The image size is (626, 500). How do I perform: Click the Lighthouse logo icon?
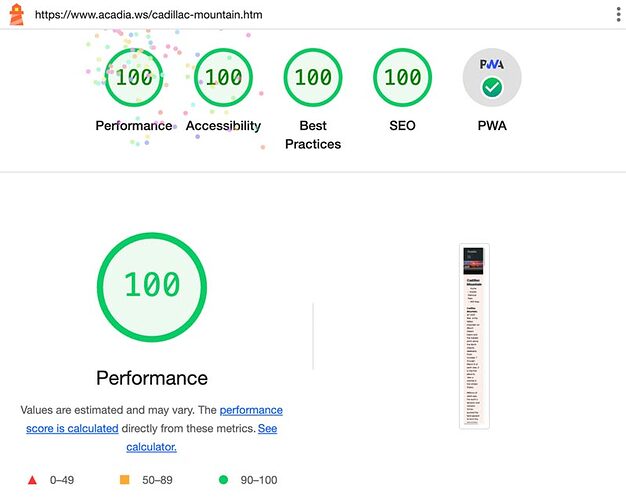tap(16, 16)
